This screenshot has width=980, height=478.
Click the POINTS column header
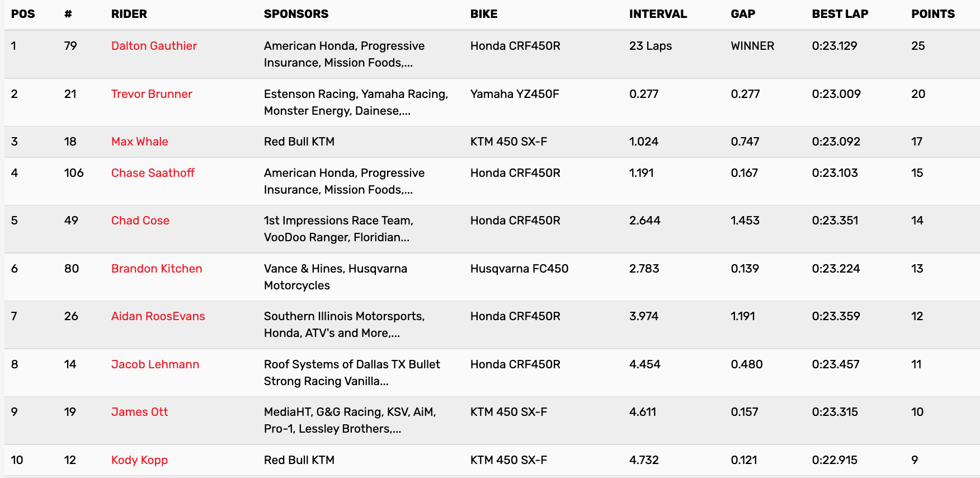coord(932,14)
